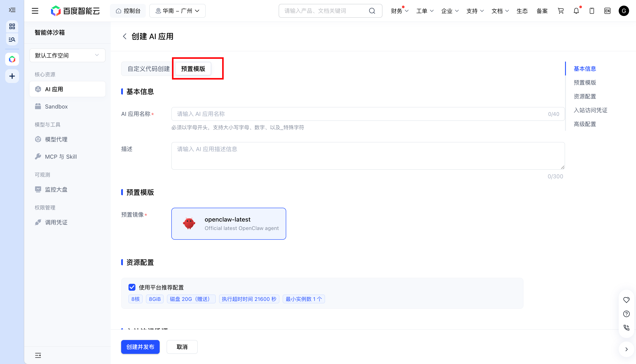Click the 8GiB tag
Viewport: 636px width, 364px height.
(x=155, y=299)
